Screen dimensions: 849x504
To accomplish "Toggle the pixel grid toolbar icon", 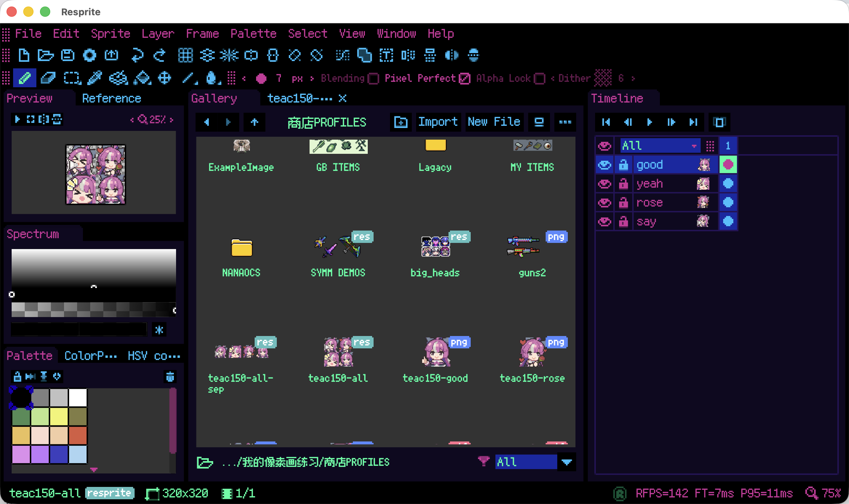I will 185,55.
